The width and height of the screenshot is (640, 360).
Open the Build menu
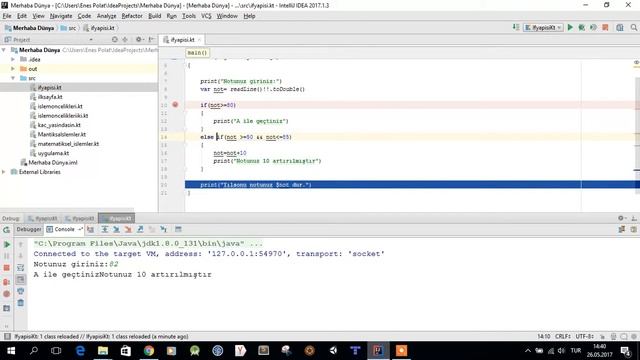pos(154,16)
